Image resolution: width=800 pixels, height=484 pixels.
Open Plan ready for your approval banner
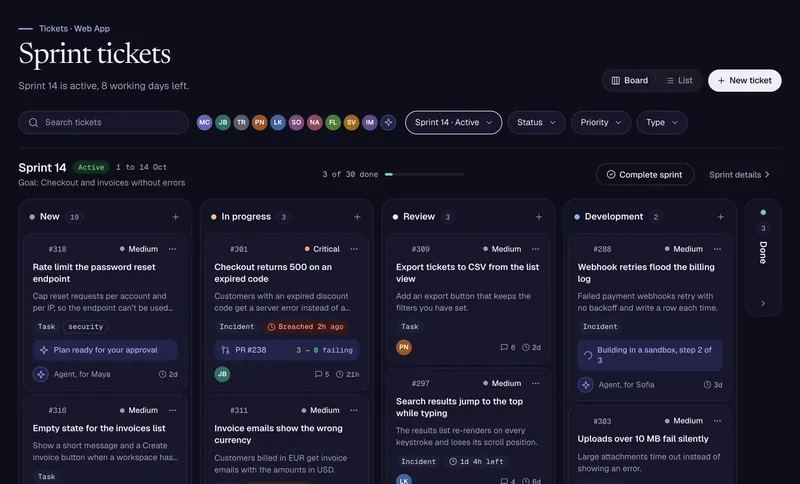(105, 350)
